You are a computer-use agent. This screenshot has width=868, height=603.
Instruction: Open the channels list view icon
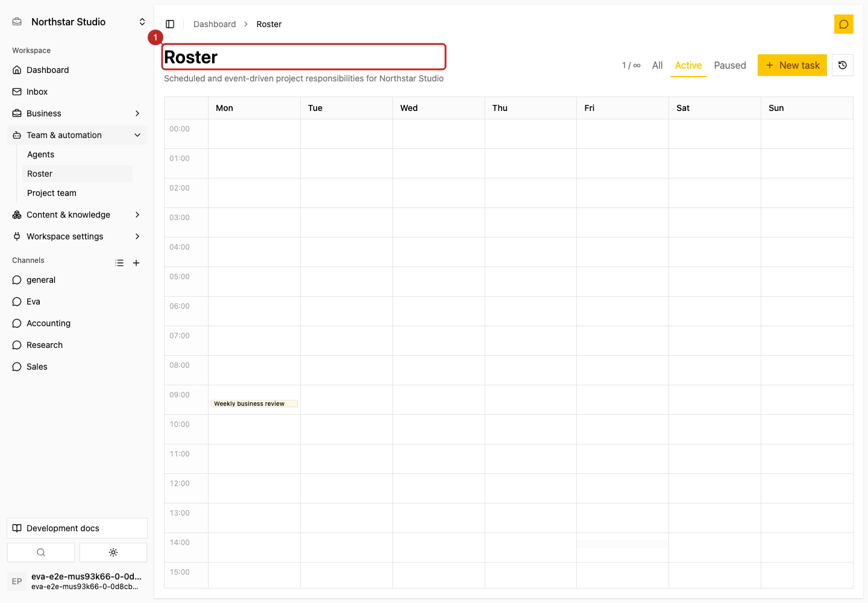tap(119, 263)
